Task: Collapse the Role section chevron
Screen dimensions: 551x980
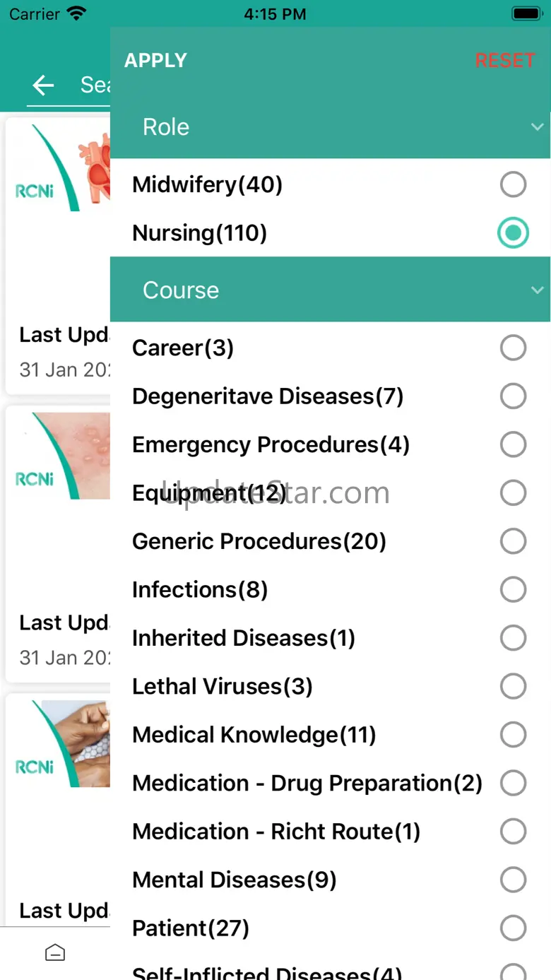Action: coord(537,127)
